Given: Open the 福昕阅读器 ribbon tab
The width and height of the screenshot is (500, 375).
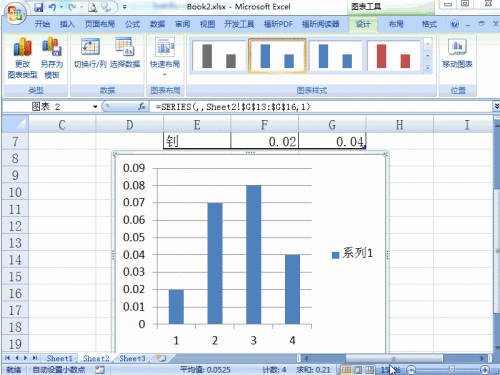Looking at the screenshot, I should coord(320,24).
